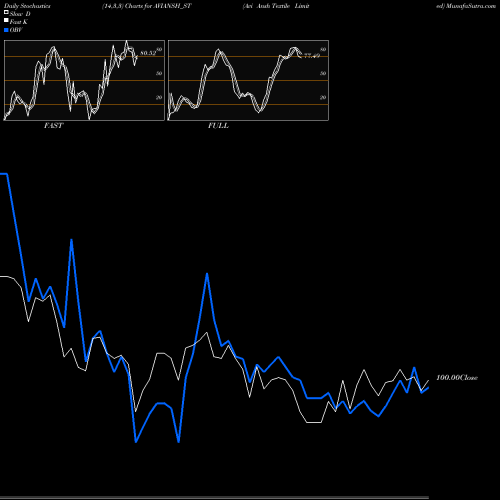500x500 pixels.
Task: Click the MunafaSutra.com text at top right
Action: click(x=471, y=6)
